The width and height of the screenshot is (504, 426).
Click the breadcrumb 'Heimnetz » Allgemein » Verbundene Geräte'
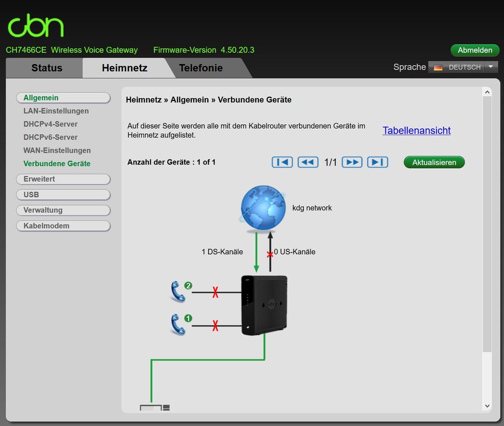[208, 99]
